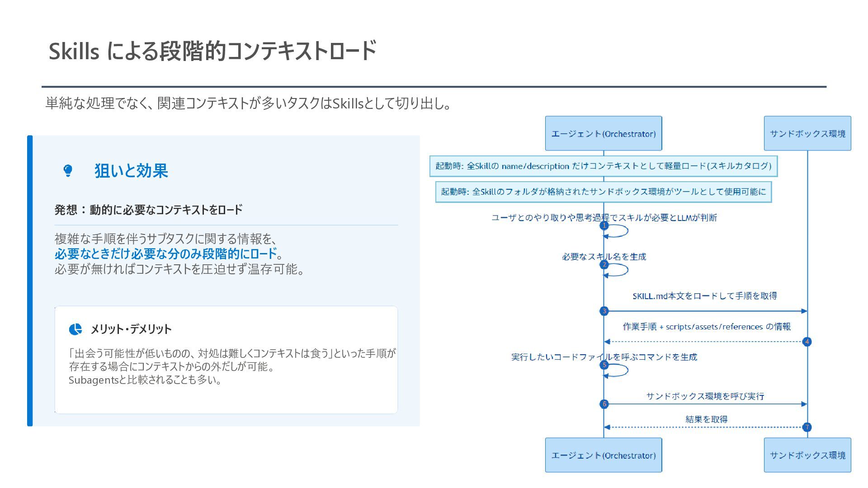The width and height of the screenshot is (868, 488).
Task: Click the 狙いと効果 heading
Action: pos(131,171)
